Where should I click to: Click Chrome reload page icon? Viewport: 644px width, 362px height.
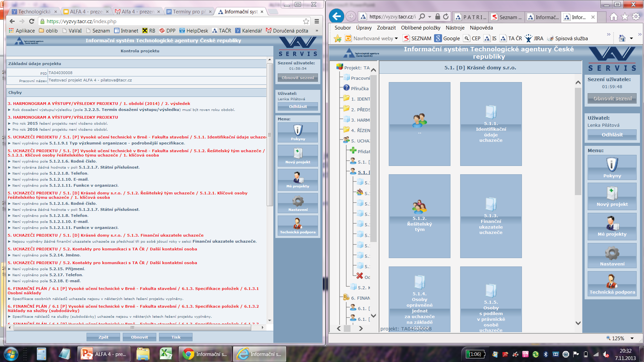[32, 21]
